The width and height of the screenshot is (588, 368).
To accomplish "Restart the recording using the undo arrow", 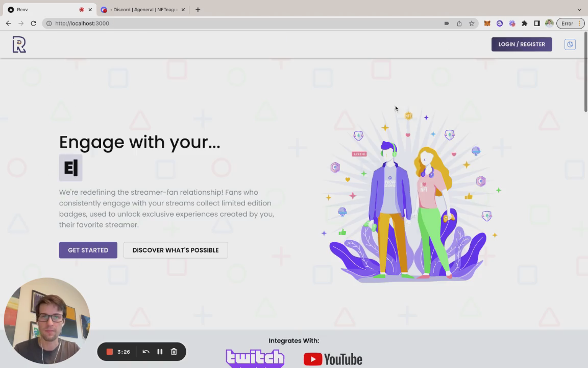I will click(x=146, y=352).
